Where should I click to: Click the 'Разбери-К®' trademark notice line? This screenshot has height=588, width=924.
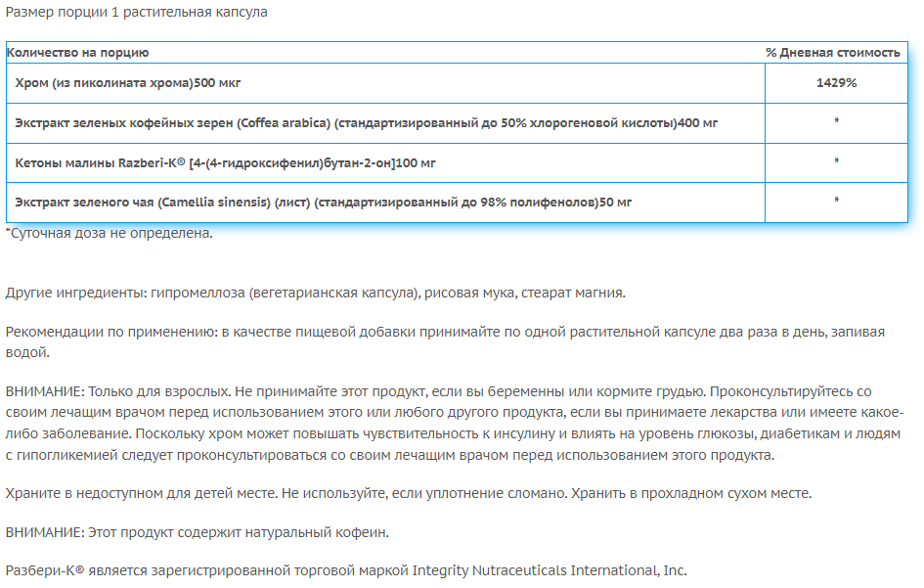[x=346, y=571]
